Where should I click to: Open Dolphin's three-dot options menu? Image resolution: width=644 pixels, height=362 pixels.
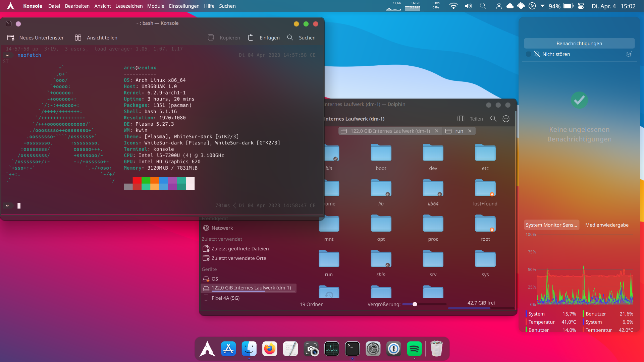click(506, 119)
